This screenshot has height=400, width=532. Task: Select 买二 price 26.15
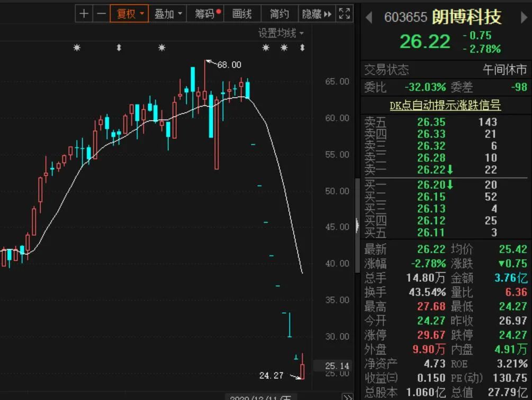tap(431, 197)
